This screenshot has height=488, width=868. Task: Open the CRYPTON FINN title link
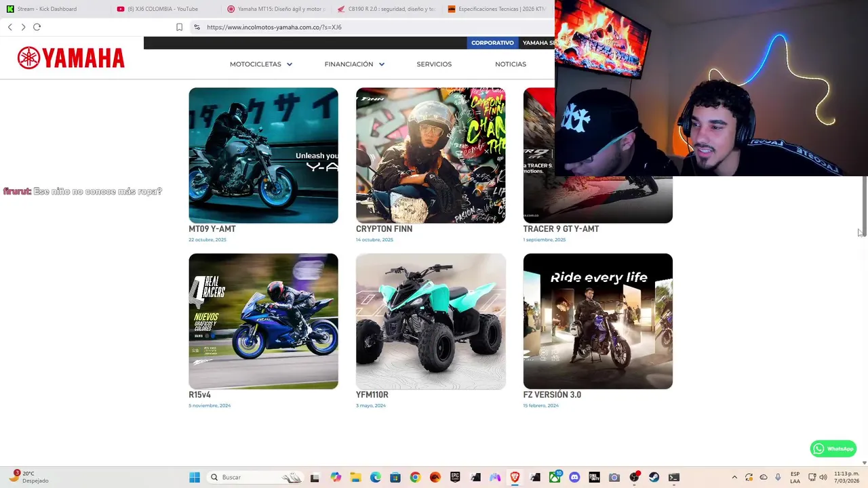click(384, 229)
